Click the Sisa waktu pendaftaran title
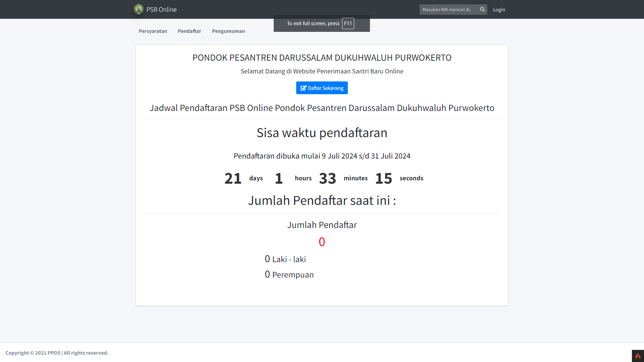The height and width of the screenshot is (362, 644). pyautogui.click(x=322, y=132)
